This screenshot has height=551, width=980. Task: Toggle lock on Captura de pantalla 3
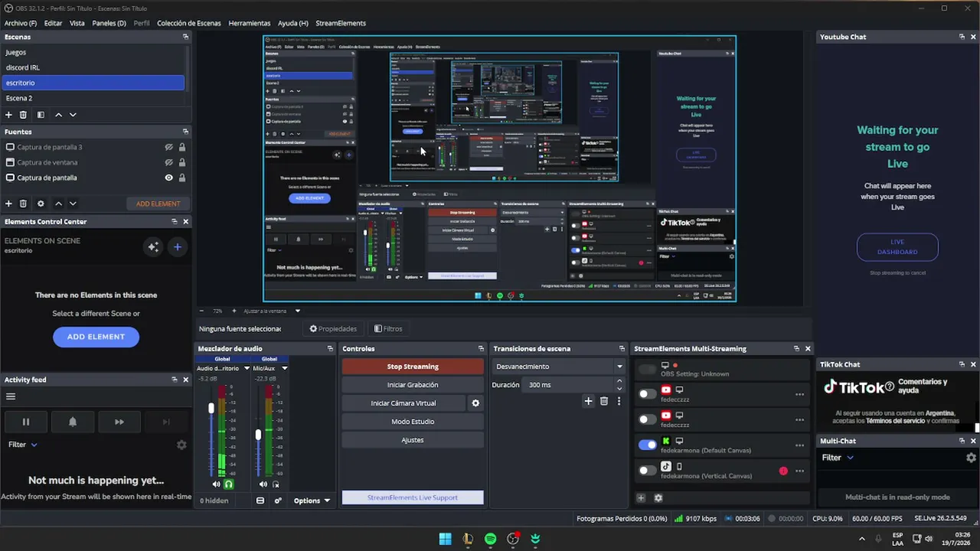[x=181, y=147]
